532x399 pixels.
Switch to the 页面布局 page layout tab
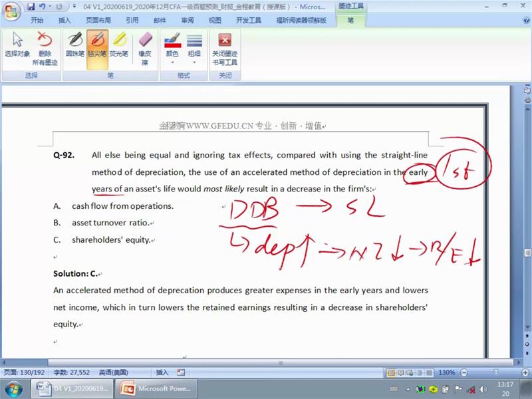coord(98,21)
